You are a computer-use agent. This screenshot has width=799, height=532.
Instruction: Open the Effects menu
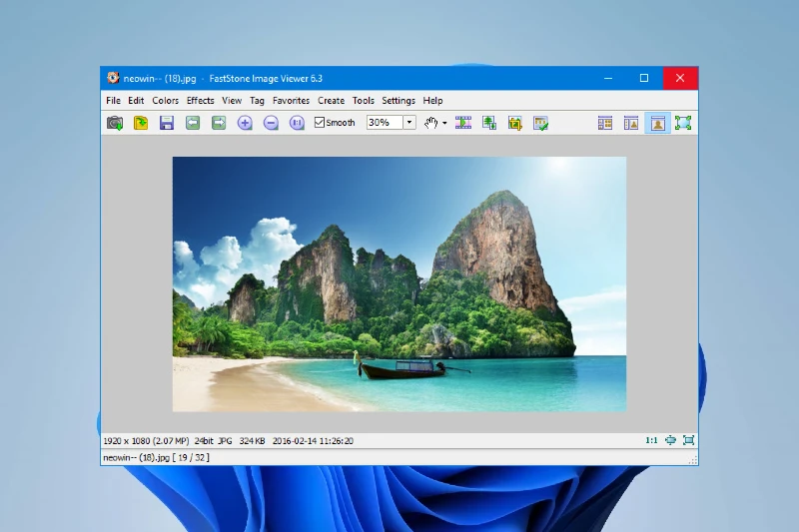(x=201, y=100)
